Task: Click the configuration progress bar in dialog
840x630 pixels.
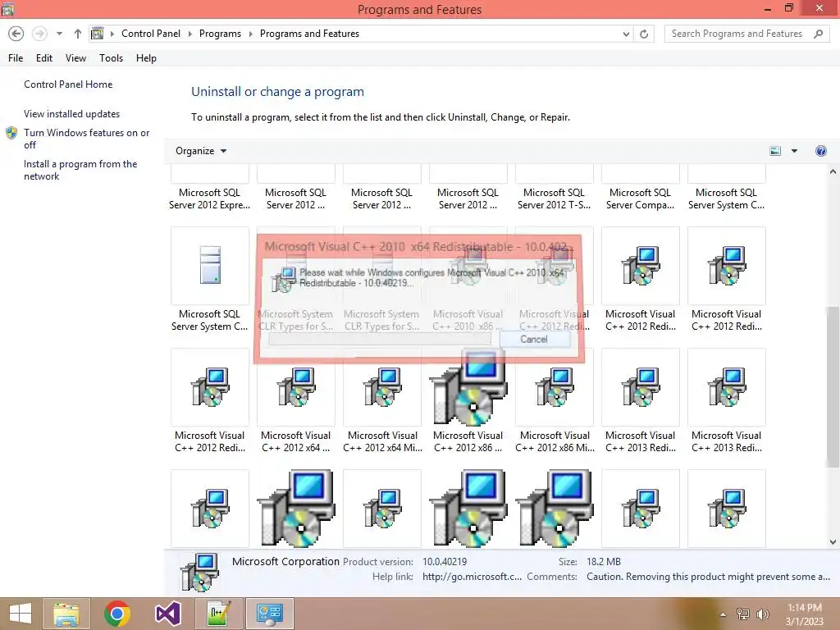Action: (x=380, y=339)
